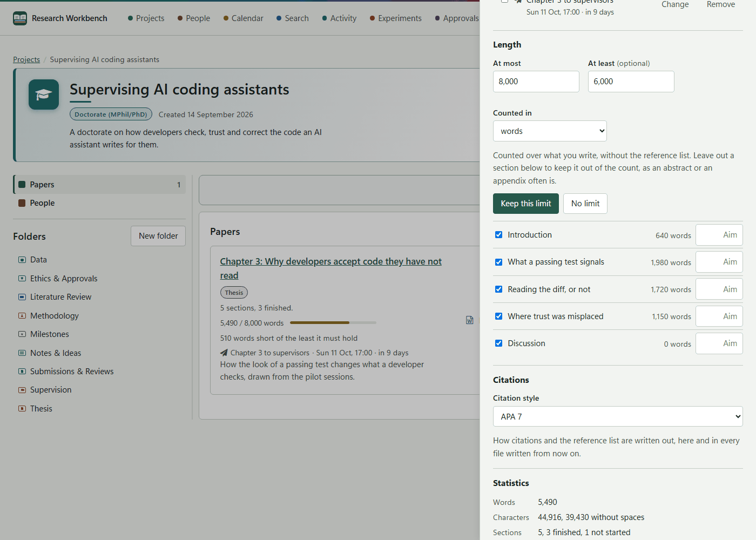
Task: Click the Change link for the deadline
Action: click(675, 4)
